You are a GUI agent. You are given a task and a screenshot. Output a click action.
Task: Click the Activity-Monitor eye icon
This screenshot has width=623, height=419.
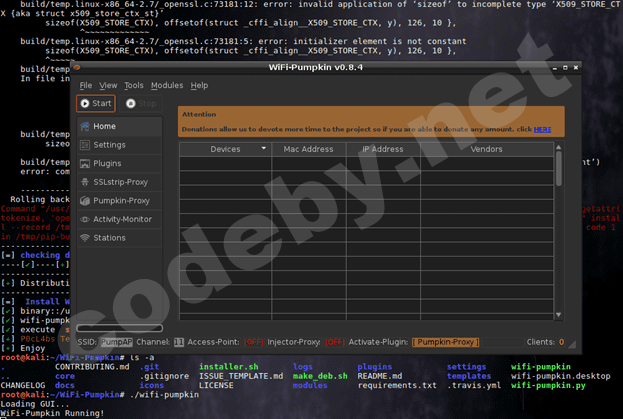pos(85,219)
